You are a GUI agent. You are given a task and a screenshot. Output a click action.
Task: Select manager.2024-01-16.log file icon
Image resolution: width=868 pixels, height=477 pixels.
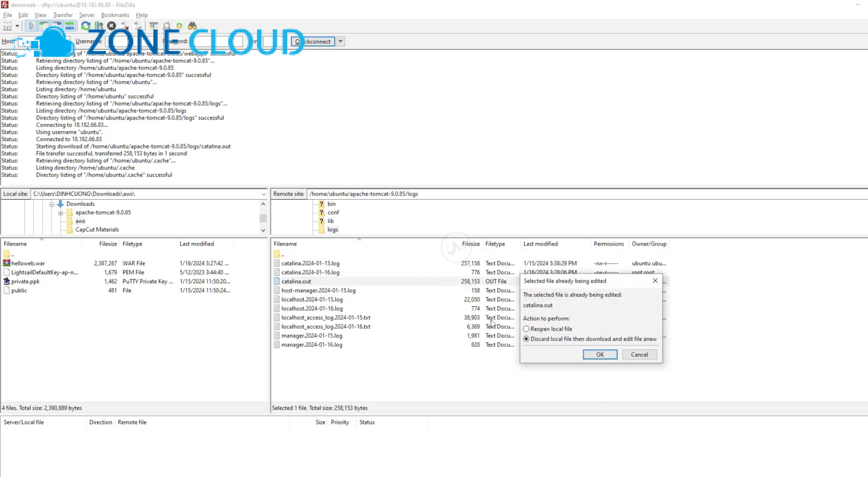tap(277, 345)
